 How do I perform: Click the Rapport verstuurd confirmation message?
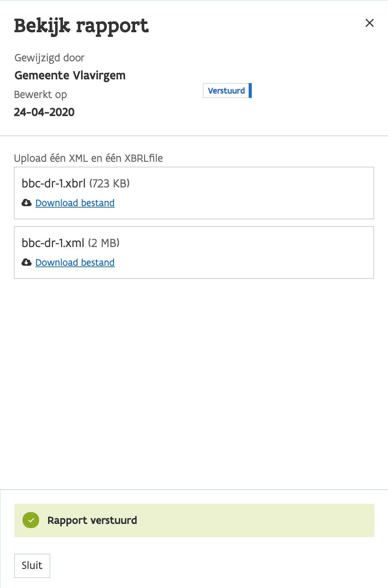pyautogui.click(x=92, y=520)
